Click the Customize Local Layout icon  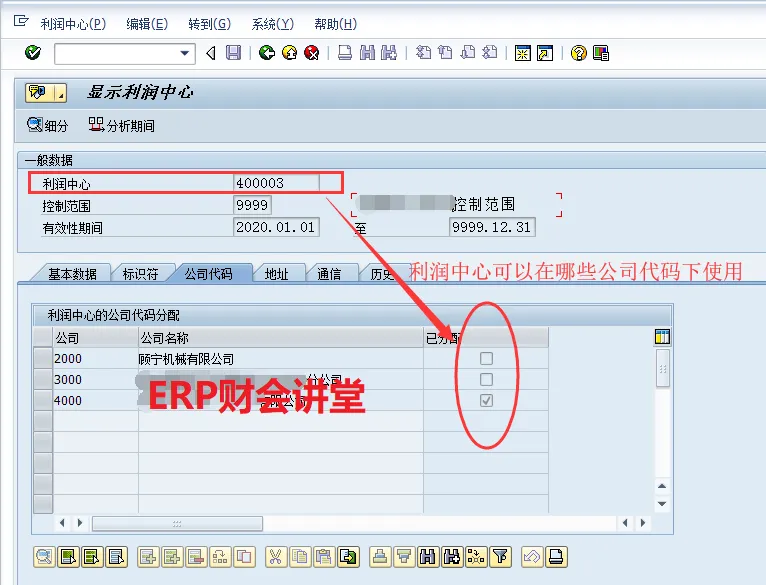pyautogui.click(x=601, y=53)
